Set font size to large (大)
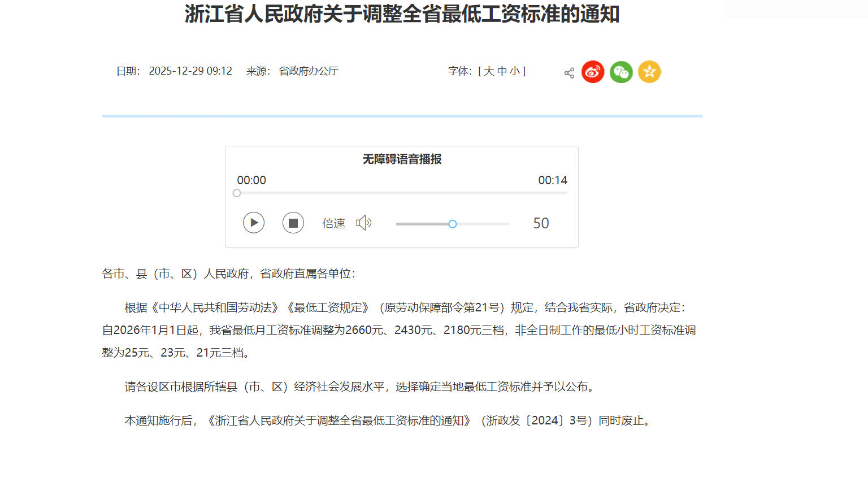 [x=489, y=71]
